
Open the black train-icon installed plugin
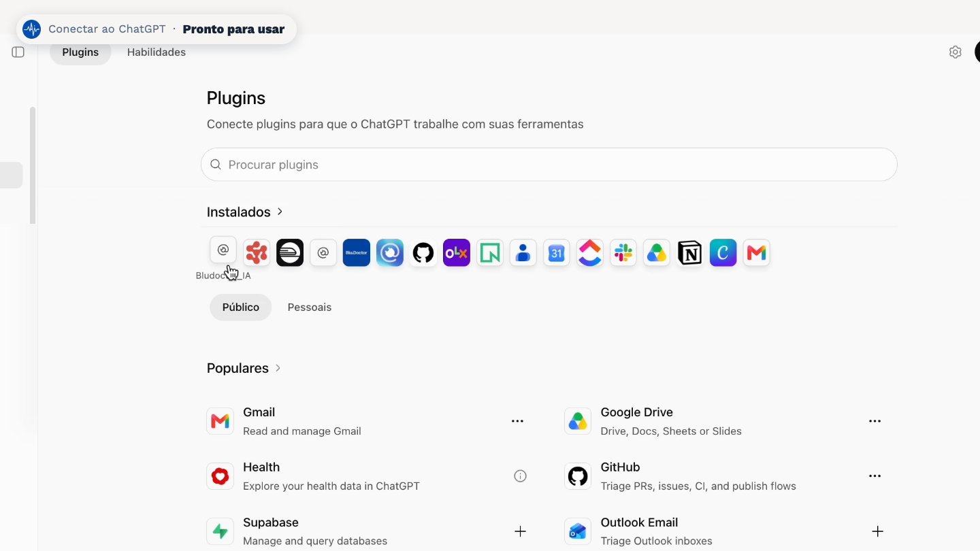tap(290, 253)
